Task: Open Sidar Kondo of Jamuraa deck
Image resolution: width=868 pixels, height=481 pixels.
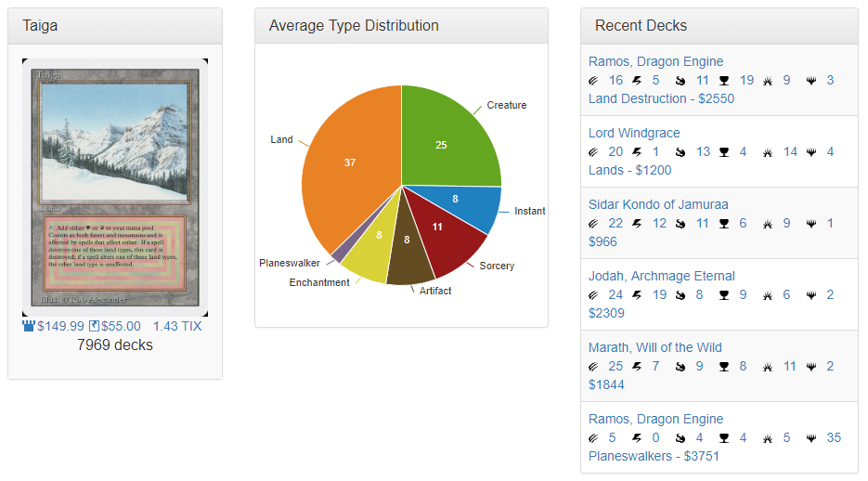Action: 658,204
